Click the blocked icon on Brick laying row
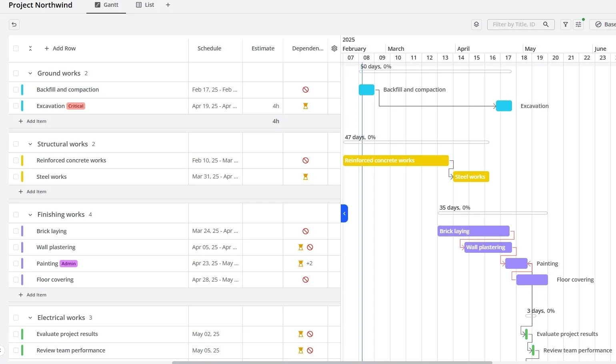Screen dimensions: 616x364 pos(306,231)
